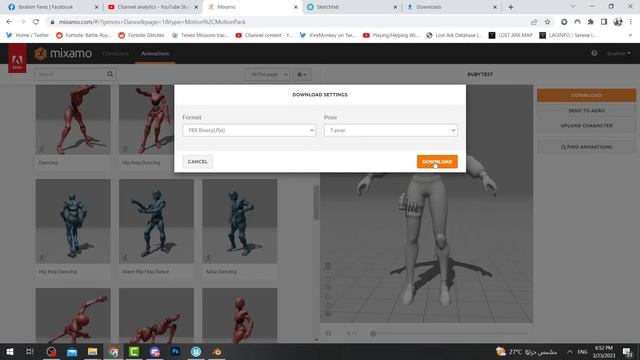Open the gear settings dropdown
Viewport: 640px width, 360px height.
point(302,74)
